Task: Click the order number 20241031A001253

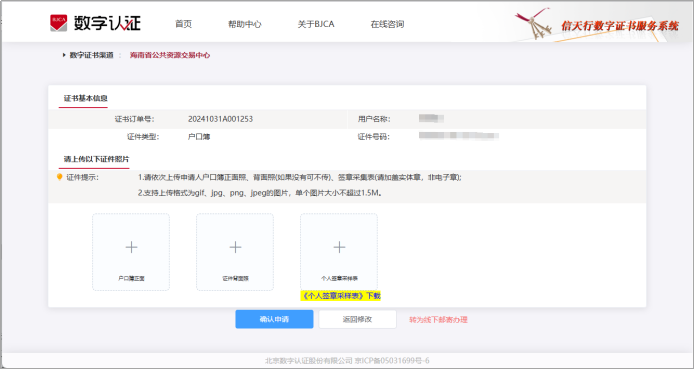Action: tap(220, 119)
